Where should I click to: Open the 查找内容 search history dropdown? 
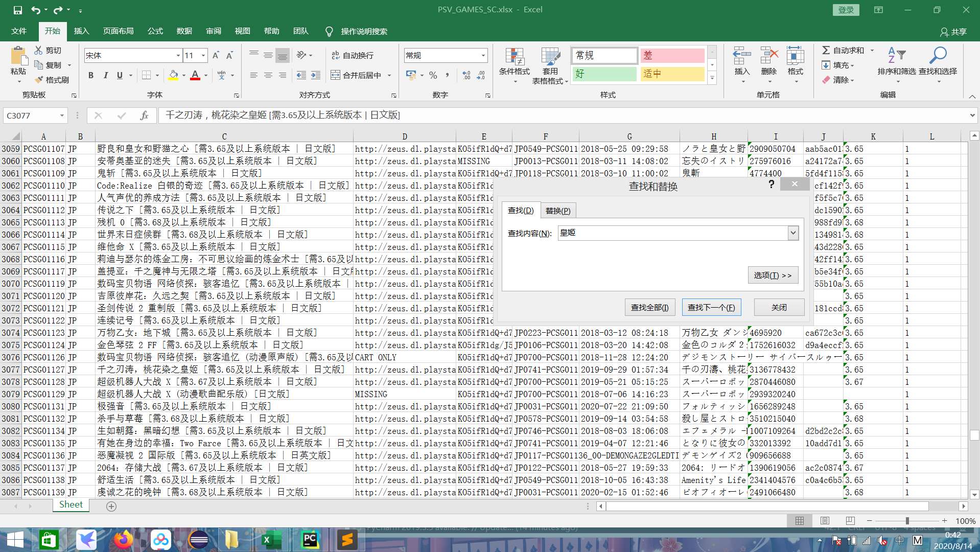[x=793, y=233]
